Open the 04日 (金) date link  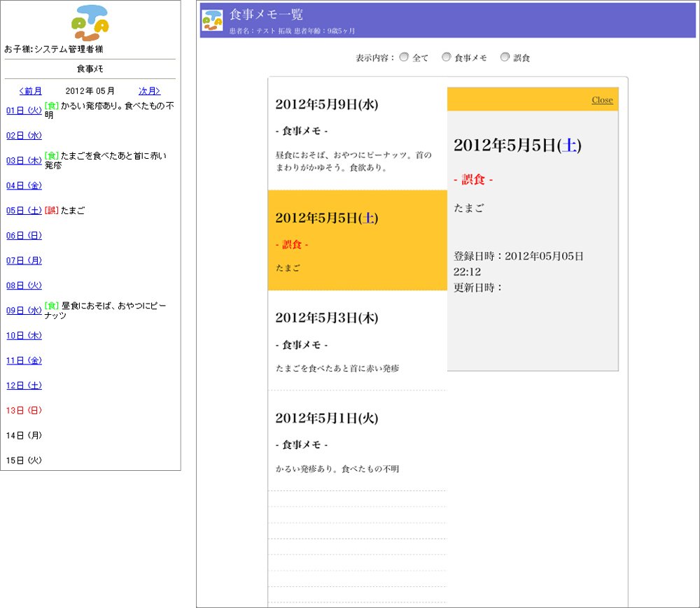(x=24, y=185)
